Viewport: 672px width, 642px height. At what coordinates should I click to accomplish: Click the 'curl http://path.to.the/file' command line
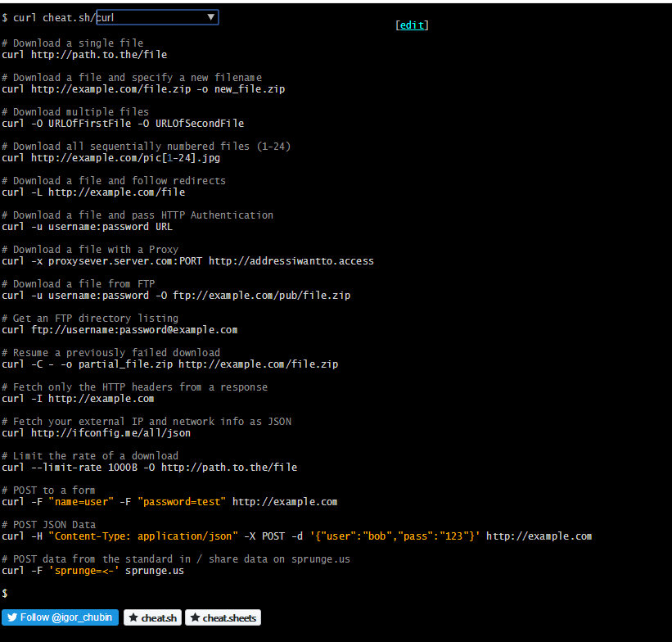(x=84, y=55)
